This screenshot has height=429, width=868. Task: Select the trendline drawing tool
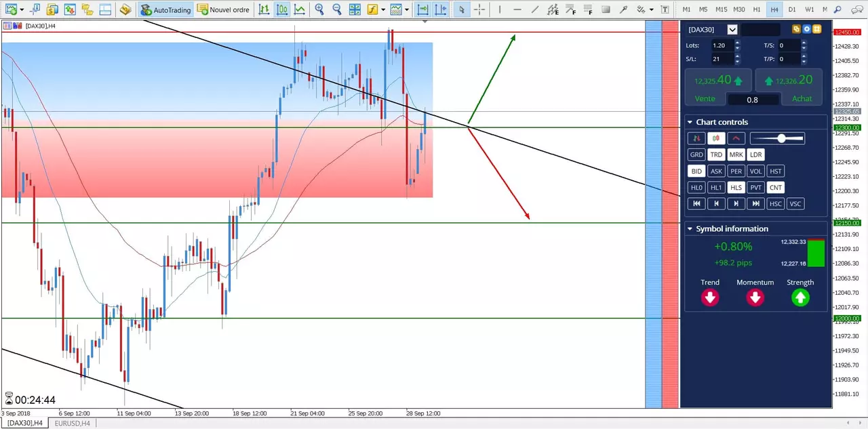(x=535, y=9)
